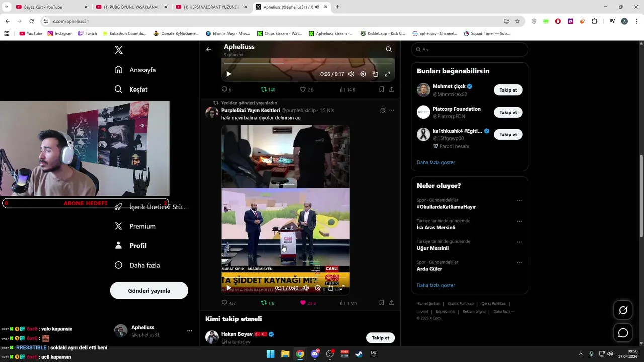Reload the page in Chrome

pos(31,21)
